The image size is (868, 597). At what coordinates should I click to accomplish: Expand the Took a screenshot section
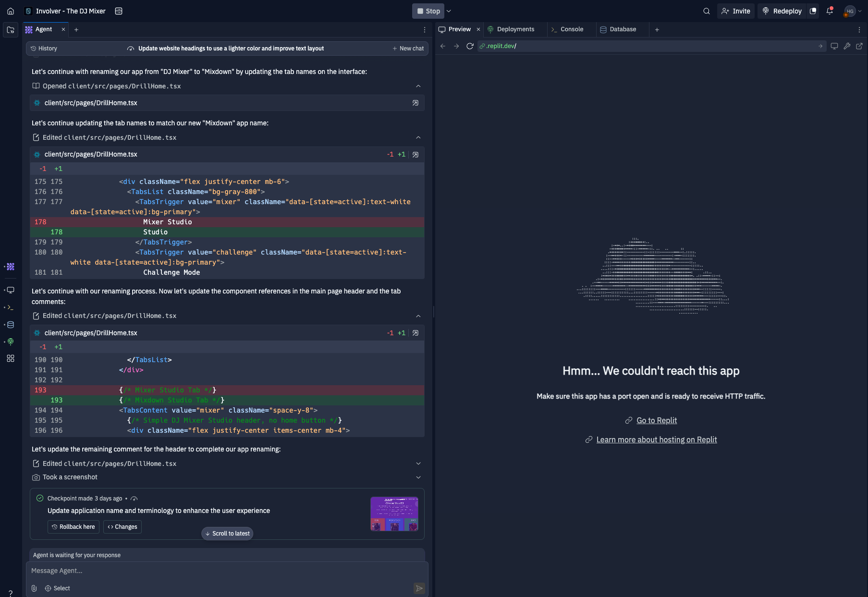click(x=418, y=477)
